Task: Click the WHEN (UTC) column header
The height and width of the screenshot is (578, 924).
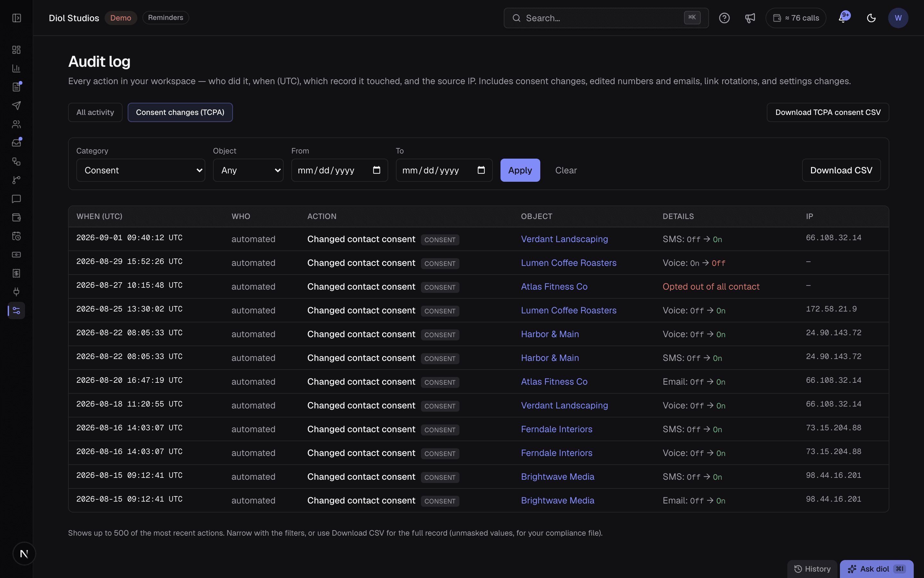Action: click(99, 216)
